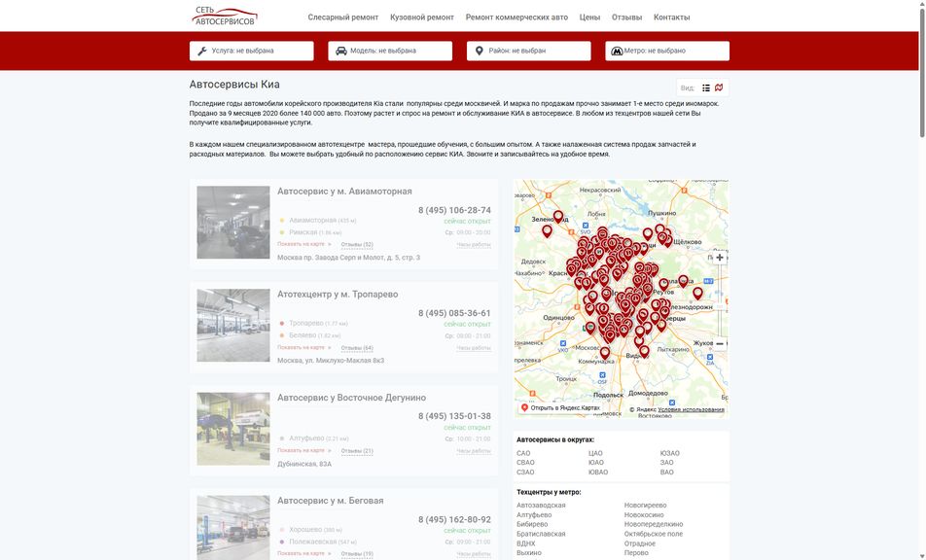Screen dimensions: 926x560
Task: Expand Часы работы for the Тропарево service
Action: click(x=474, y=347)
